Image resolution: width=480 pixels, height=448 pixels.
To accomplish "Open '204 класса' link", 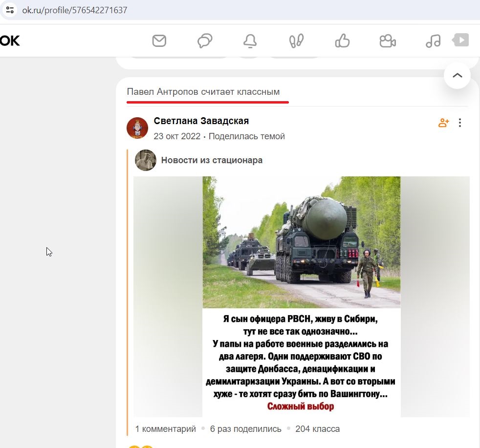I will point(317,429).
